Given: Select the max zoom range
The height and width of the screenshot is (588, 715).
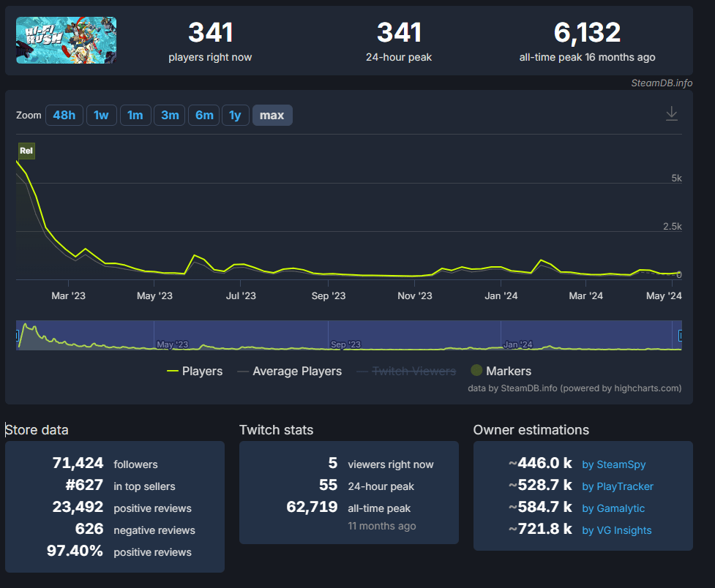Looking at the screenshot, I should click(272, 116).
